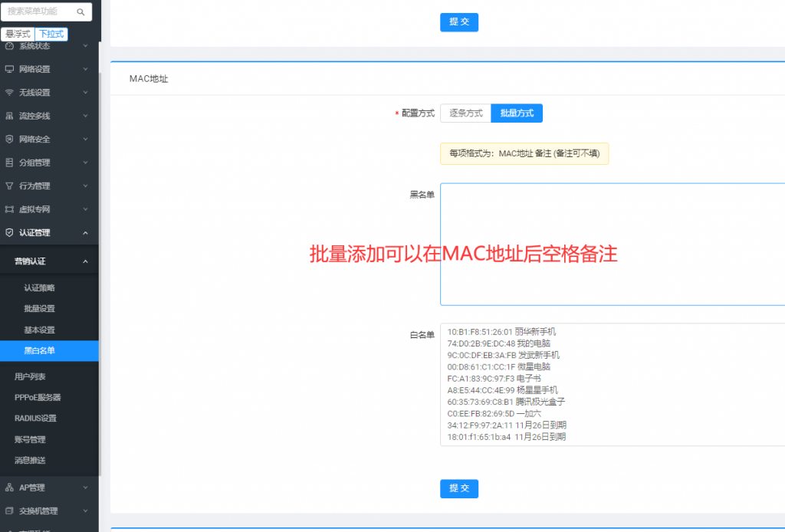Image resolution: width=785 pixels, height=532 pixels.
Task: Click the 网络安全 shield icon
Action: tap(9, 140)
